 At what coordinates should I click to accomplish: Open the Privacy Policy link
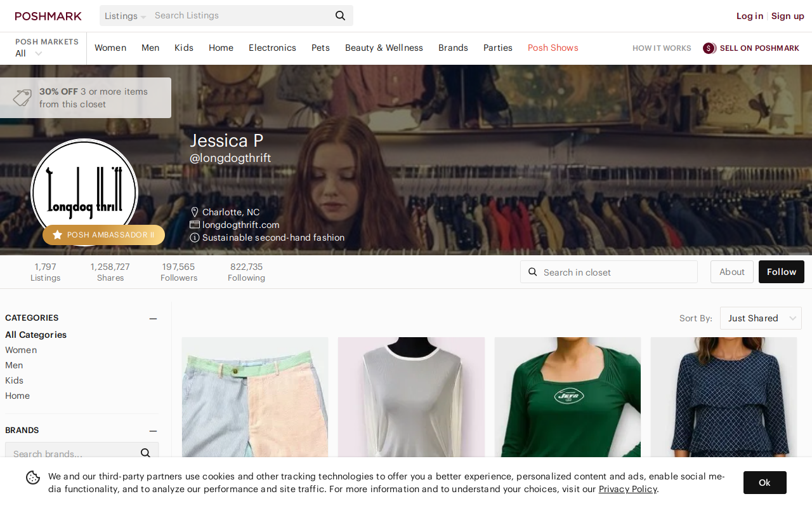click(627, 489)
